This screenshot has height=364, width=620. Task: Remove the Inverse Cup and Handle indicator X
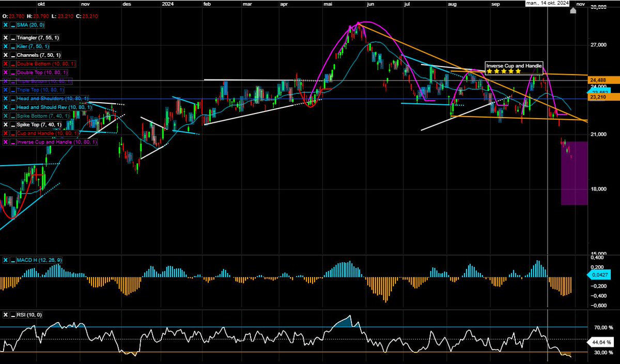pyautogui.click(x=6, y=142)
